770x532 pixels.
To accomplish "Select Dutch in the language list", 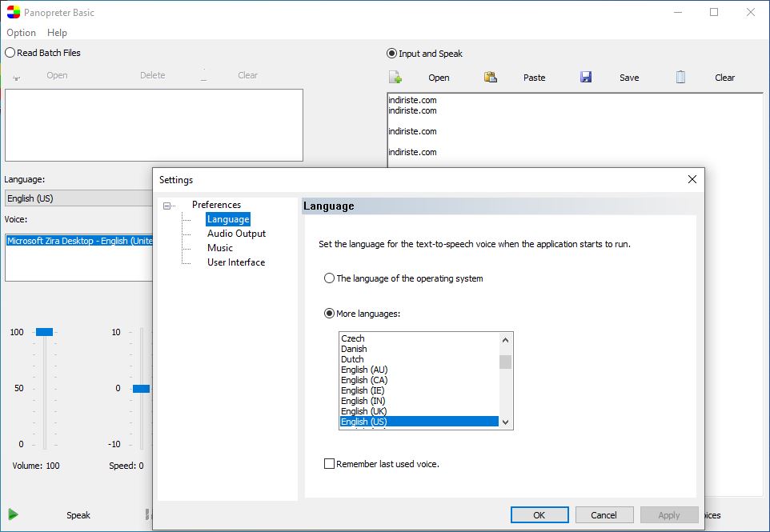I will point(419,358).
